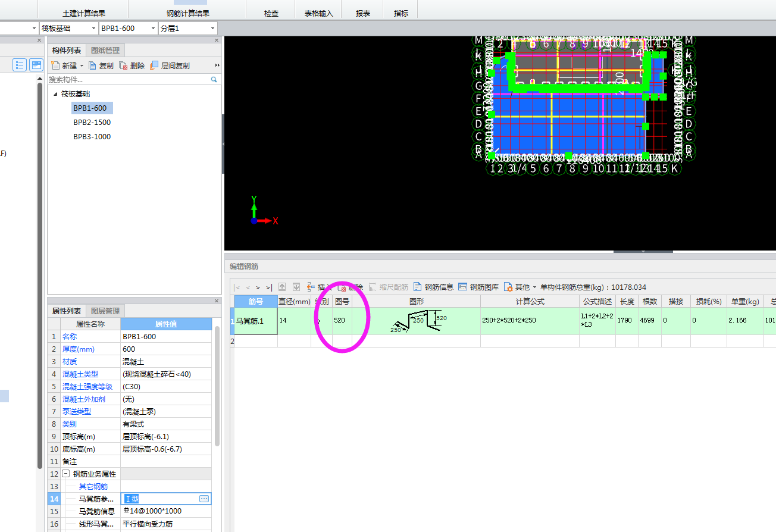Select BPB1-600 in component tree
The height and width of the screenshot is (532, 776).
pyautogui.click(x=92, y=108)
